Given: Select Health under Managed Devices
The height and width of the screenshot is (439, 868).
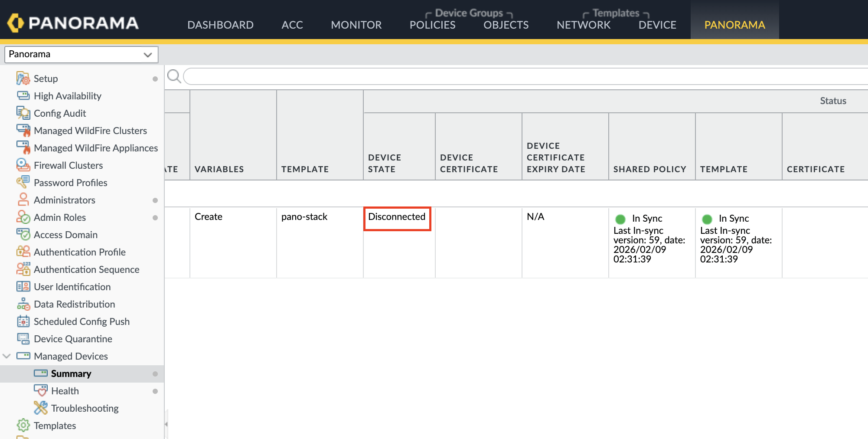Looking at the screenshot, I should click(x=63, y=391).
